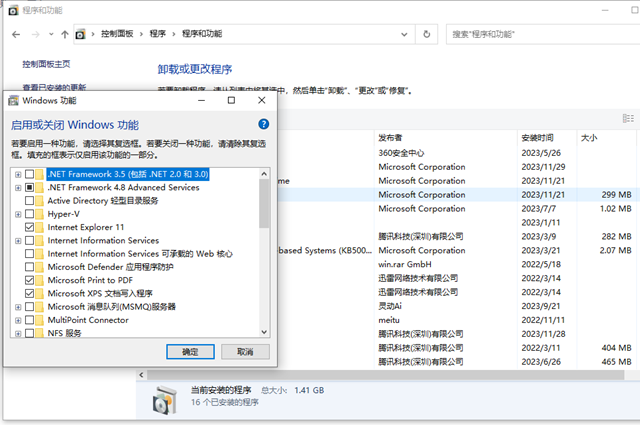Select 控制面板 in the breadcrumb path
The width and height of the screenshot is (640, 425).
[x=117, y=34]
